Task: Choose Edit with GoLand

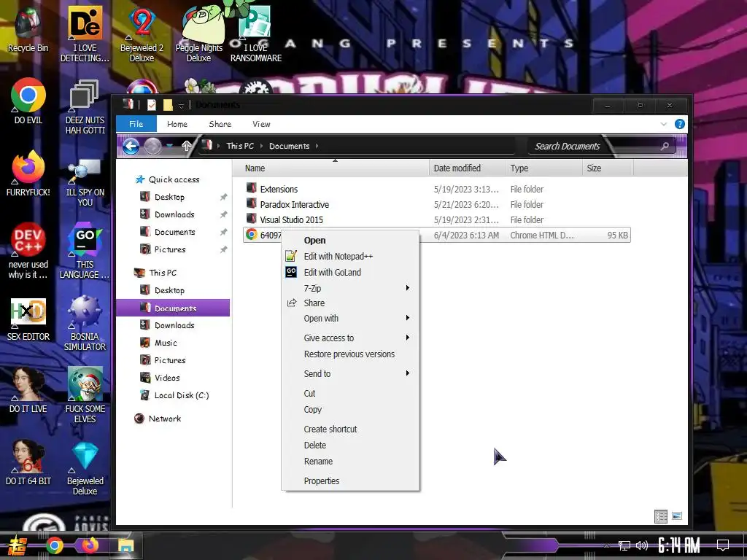Action: (x=351, y=273)
